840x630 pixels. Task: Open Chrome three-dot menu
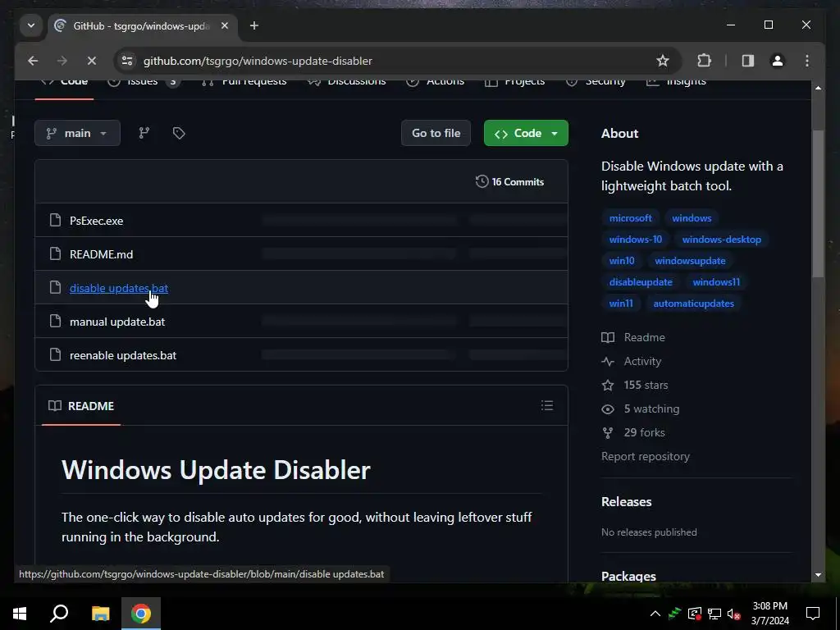(x=807, y=61)
